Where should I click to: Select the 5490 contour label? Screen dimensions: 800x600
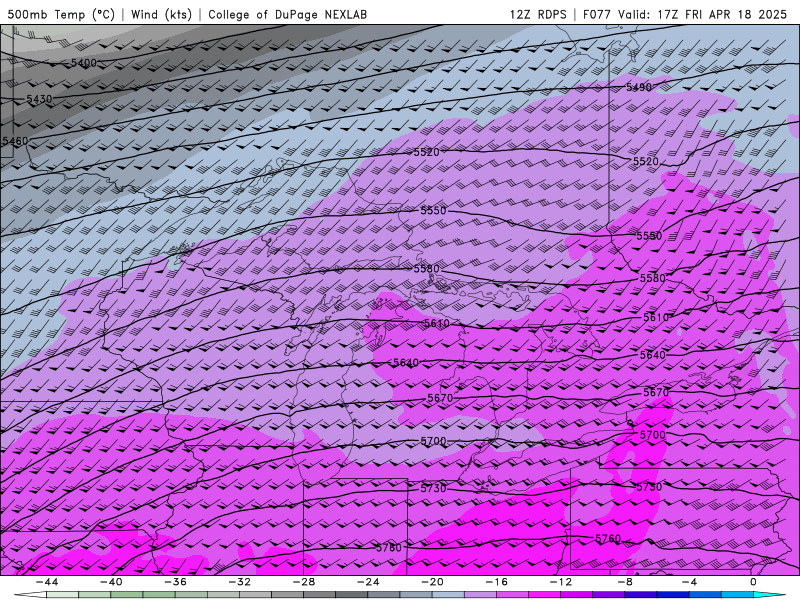639,87
